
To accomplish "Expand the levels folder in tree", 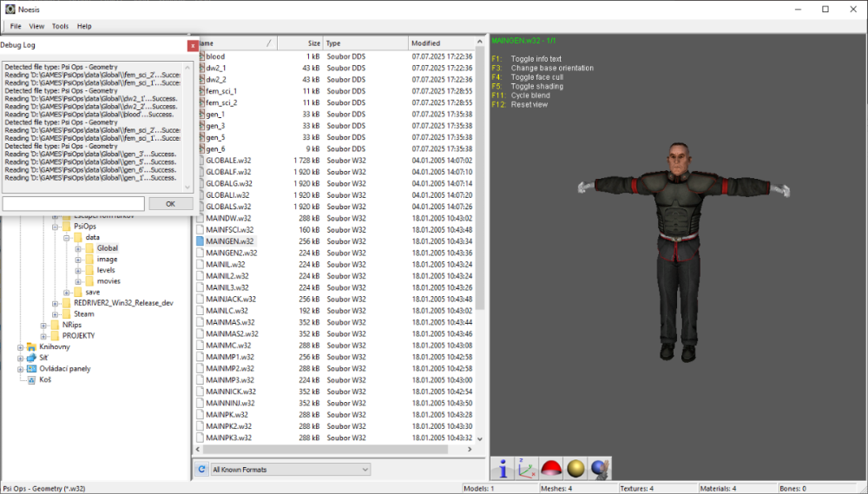I will 78,270.
